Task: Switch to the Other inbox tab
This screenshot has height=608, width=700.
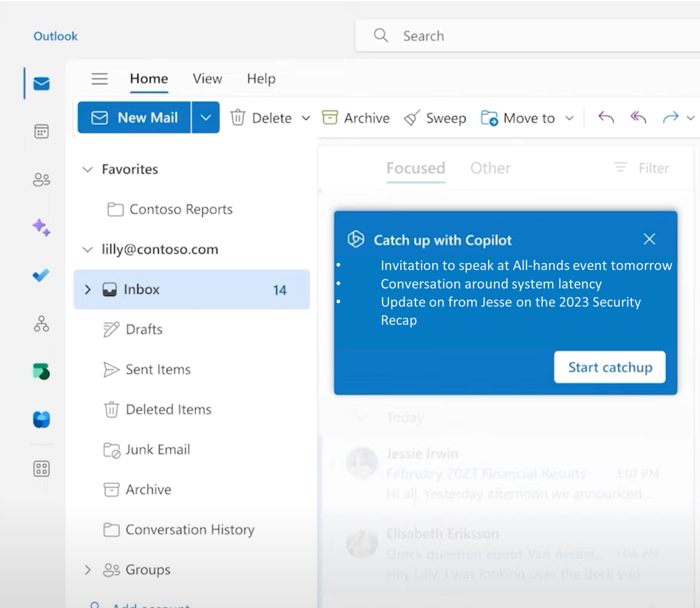Action: click(x=490, y=168)
